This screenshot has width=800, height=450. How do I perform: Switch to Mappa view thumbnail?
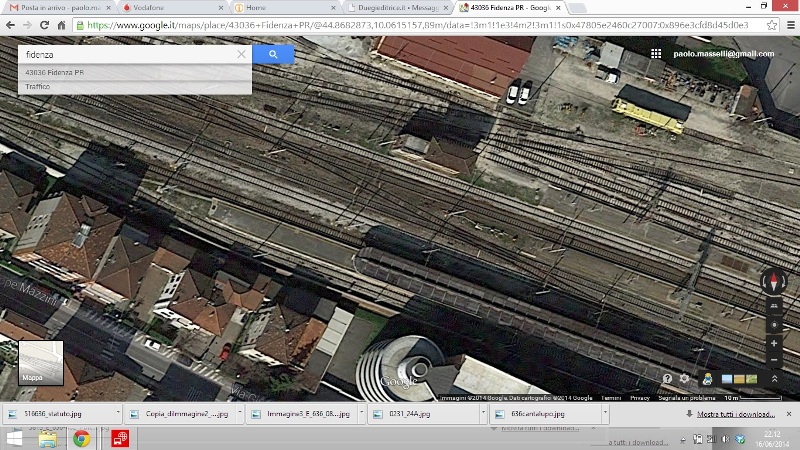(x=41, y=363)
